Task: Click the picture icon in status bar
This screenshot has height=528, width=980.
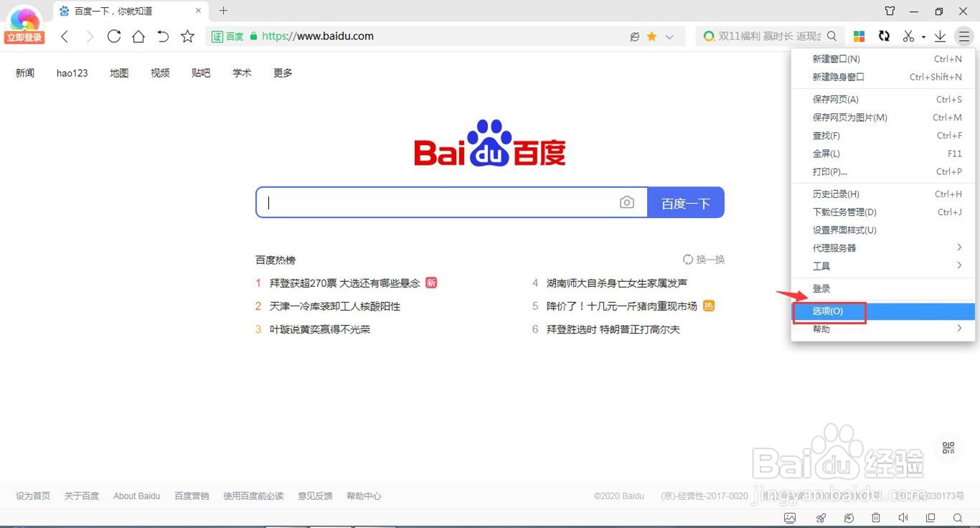Action: [x=790, y=518]
